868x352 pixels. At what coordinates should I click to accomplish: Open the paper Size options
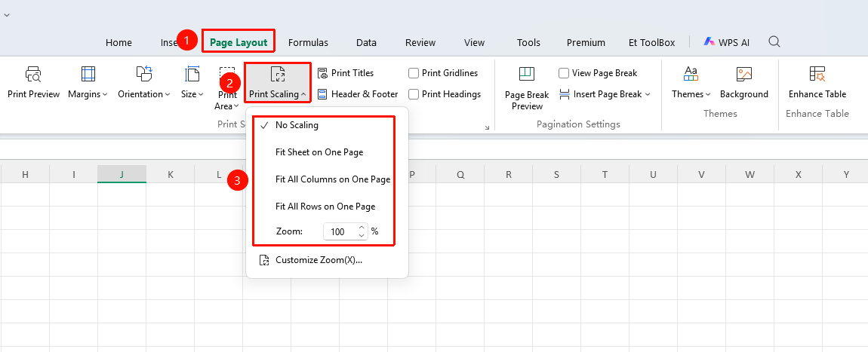coord(192,83)
